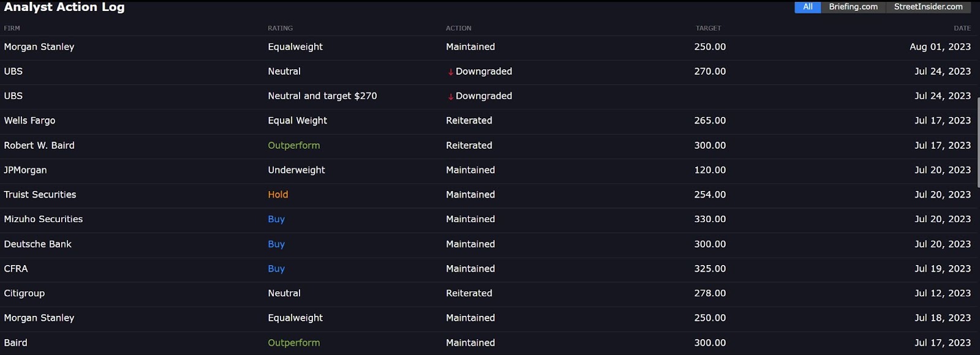980x355 pixels.
Task: Click the Outperform rating for Robert W. Baird
Action: pyautogui.click(x=293, y=146)
